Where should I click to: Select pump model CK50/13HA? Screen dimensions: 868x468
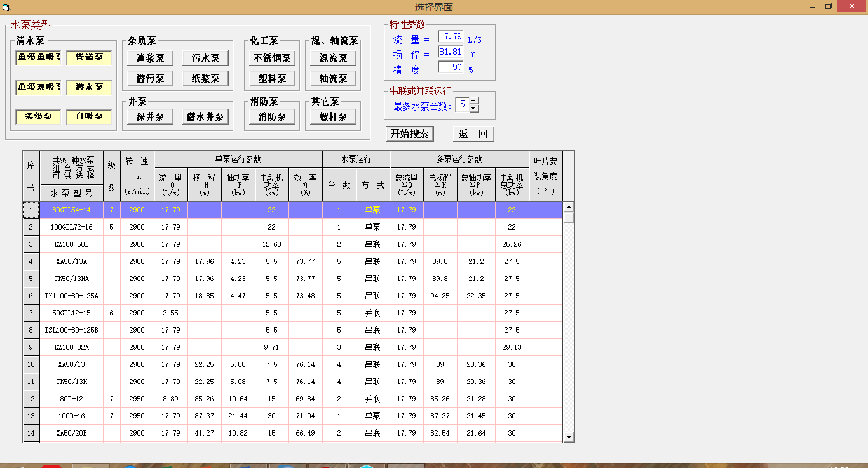tap(71, 279)
